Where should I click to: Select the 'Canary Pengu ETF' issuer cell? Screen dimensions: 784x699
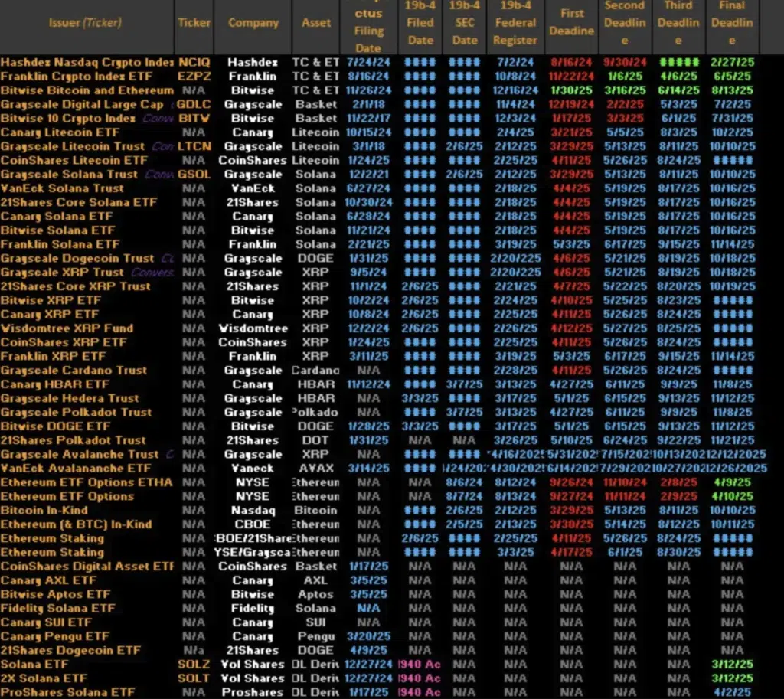[54, 636]
